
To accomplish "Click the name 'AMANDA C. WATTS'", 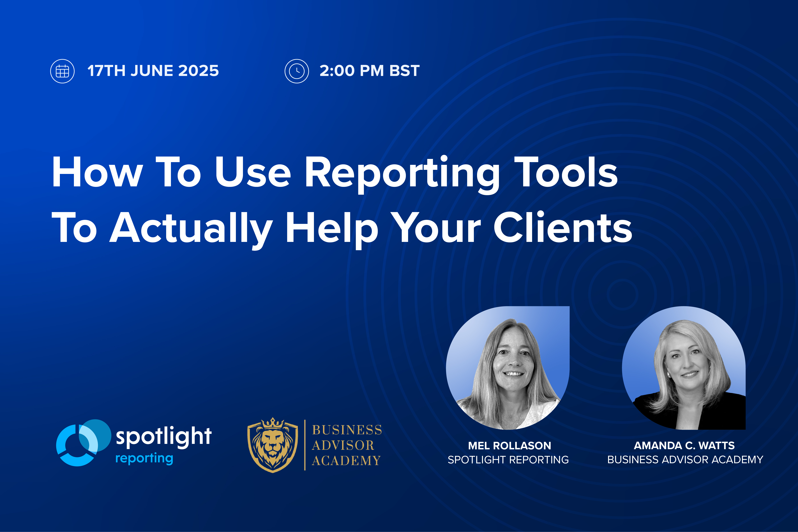I will (x=684, y=446).
